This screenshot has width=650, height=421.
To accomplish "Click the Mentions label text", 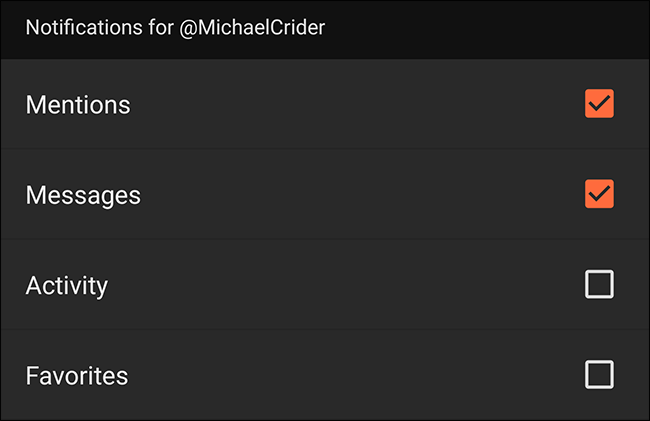I will pos(78,104).
